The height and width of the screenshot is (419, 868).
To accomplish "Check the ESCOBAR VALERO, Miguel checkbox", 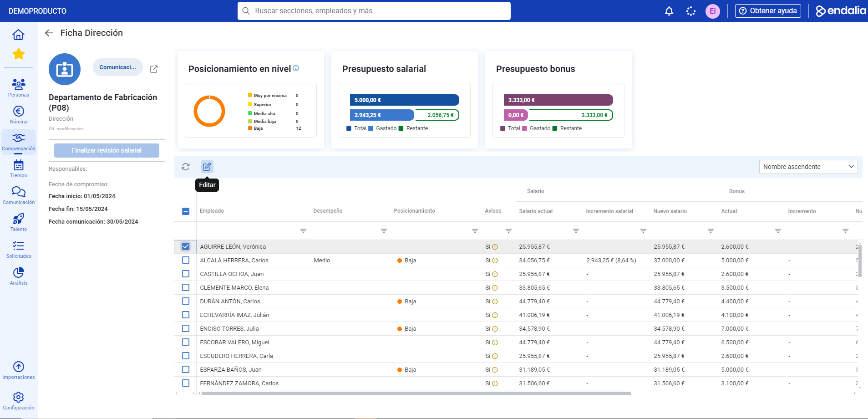I will [x=186, y=342].
